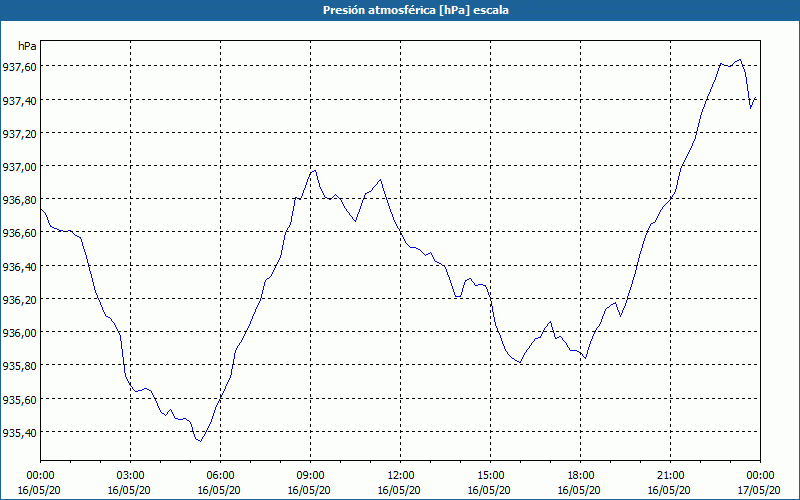
Task: Click the 21:00 time axis label
Action: [x=670, y=476]
